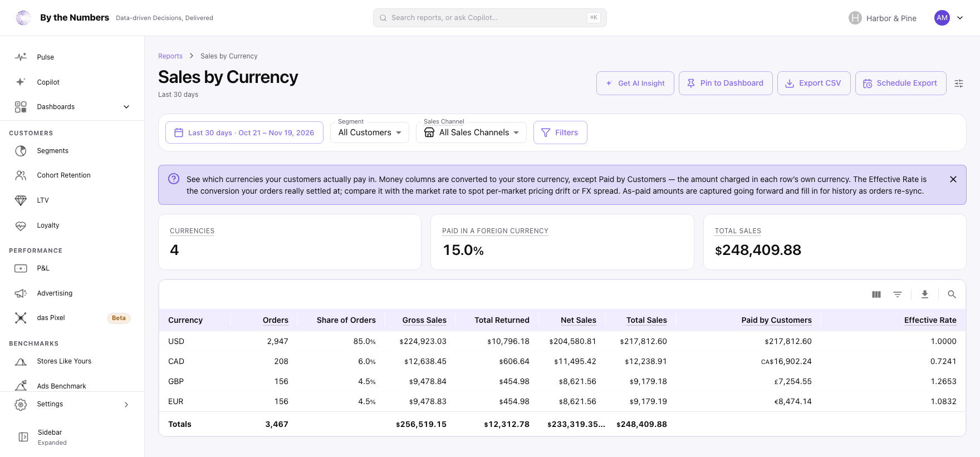
Task: Click the P&L money icon
Action: [x=21, y=268]
